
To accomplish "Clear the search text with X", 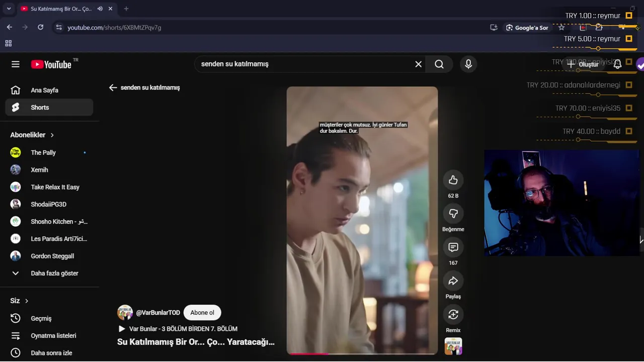I will click(x=418, y=64).
